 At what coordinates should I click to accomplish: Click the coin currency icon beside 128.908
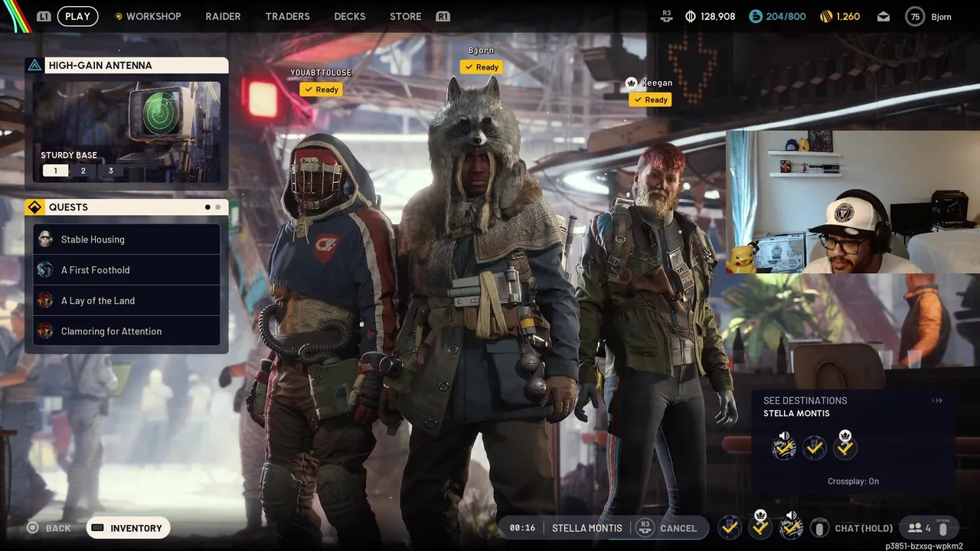coord(690,16)
